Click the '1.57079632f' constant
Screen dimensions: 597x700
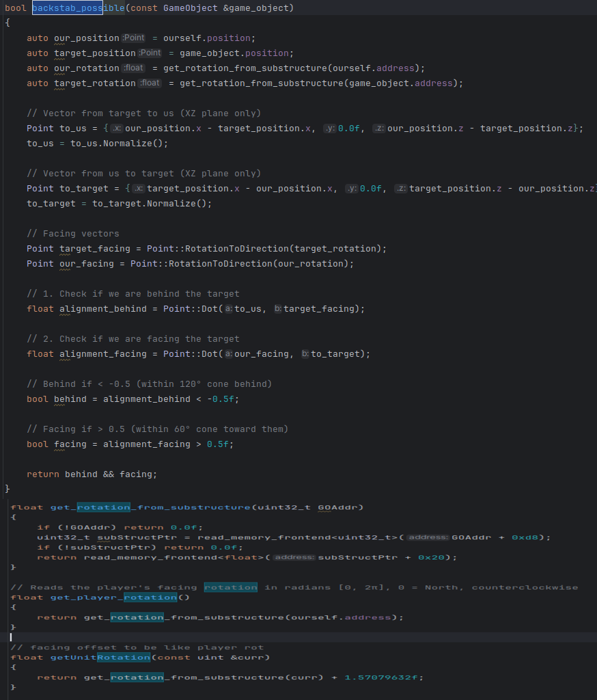381,677
